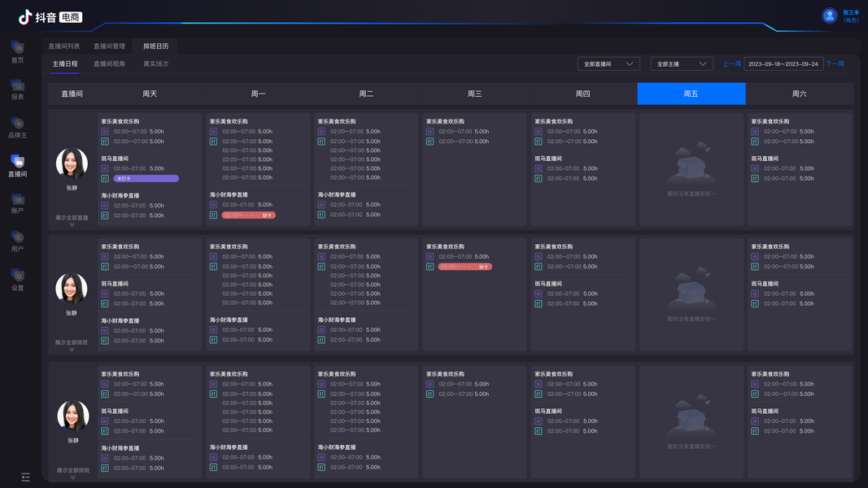Click the 抖音电商 logo
868x488 pixels.
tap(50, 17)
